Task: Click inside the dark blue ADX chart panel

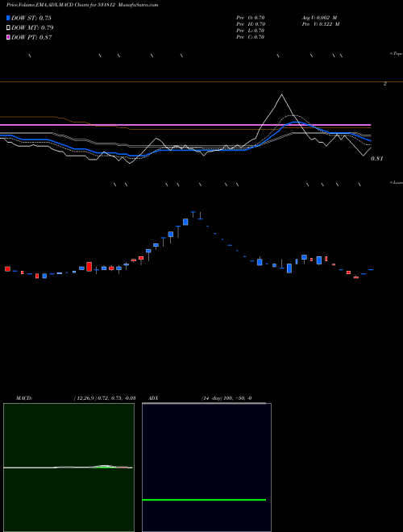Action: tap(206, 468)
